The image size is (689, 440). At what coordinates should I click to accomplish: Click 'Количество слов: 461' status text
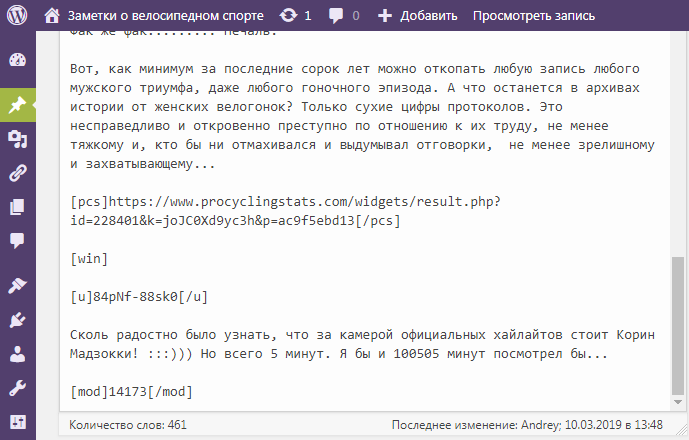point(127,425)
